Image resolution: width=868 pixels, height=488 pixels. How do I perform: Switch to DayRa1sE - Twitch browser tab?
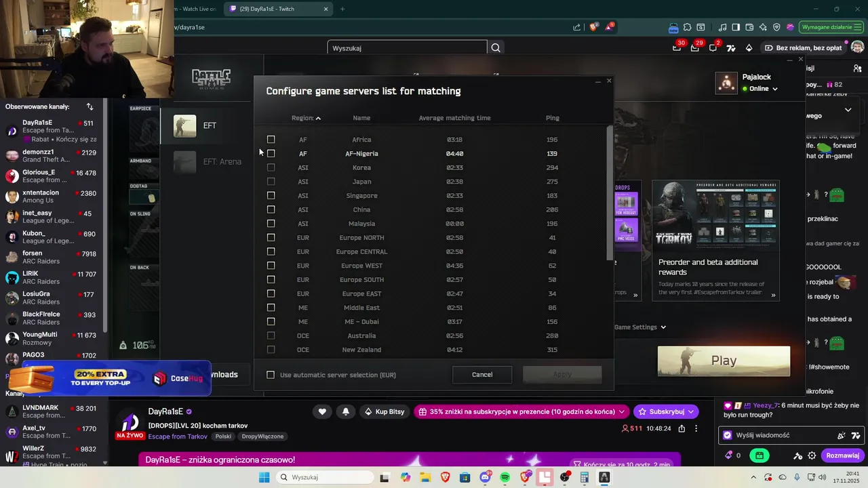278,9
